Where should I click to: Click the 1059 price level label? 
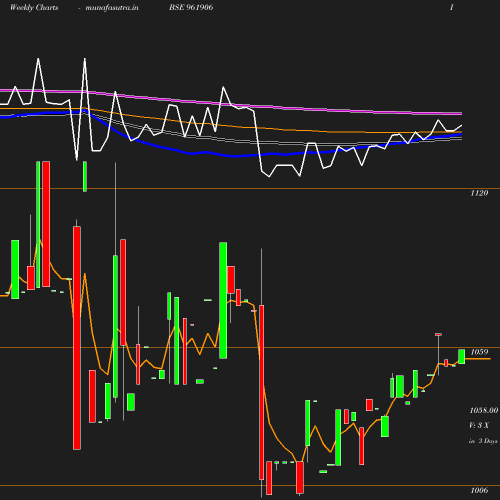pyautogui.click(x=479, y=352)
